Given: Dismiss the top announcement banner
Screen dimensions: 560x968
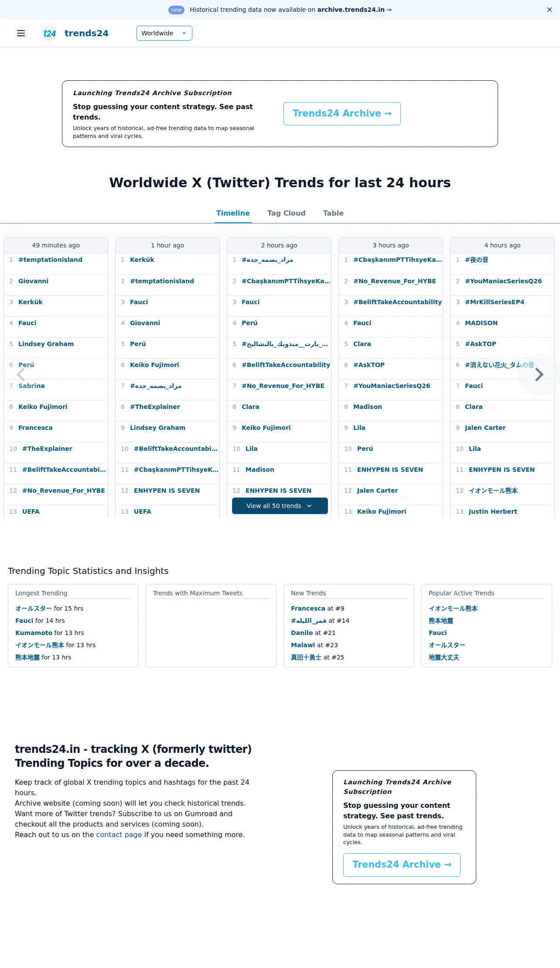Looking at the screenshot, I should pos(550,10).
